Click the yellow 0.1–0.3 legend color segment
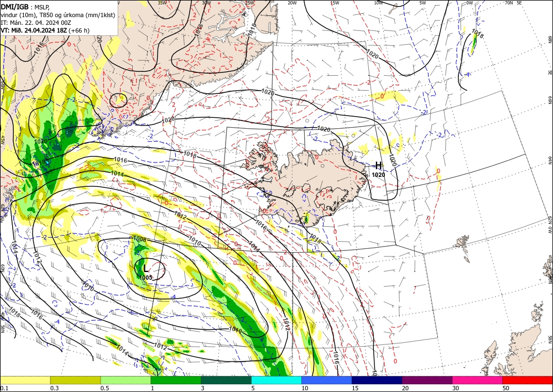553x392 pixels. pos(25,380)
